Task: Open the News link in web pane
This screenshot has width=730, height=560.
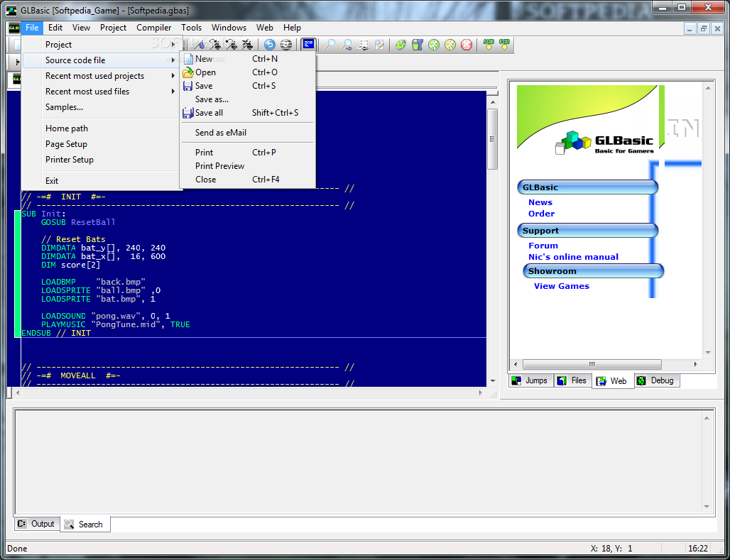Action: click(540, 202)
